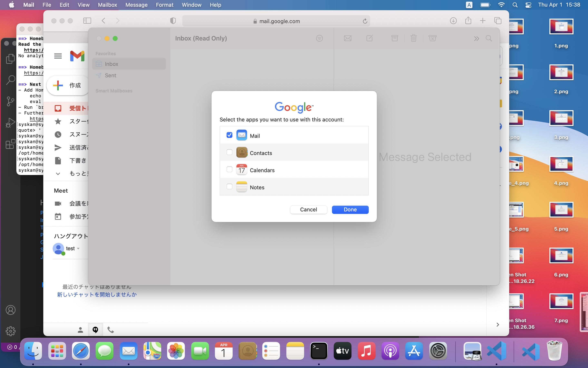The width and height of the screenshot is (588, 368).
Task: Click VS Code Search icon
Action: click(10, 80)
